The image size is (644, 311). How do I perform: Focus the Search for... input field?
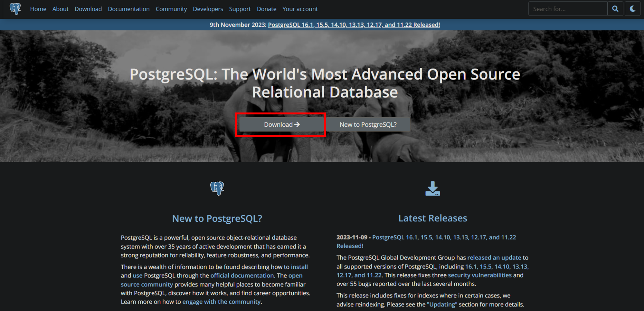[568, 9]
